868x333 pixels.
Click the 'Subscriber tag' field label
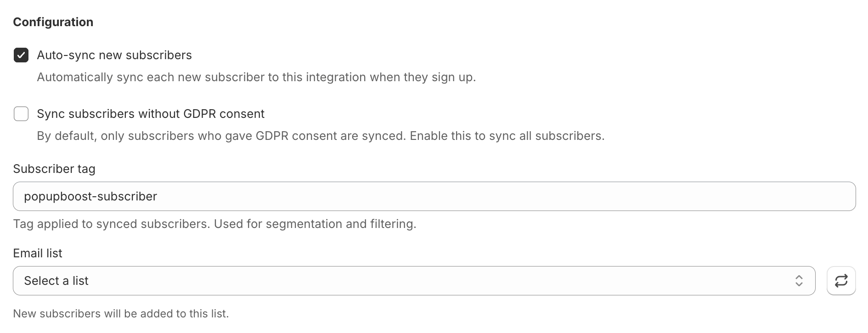coord(54,169)
